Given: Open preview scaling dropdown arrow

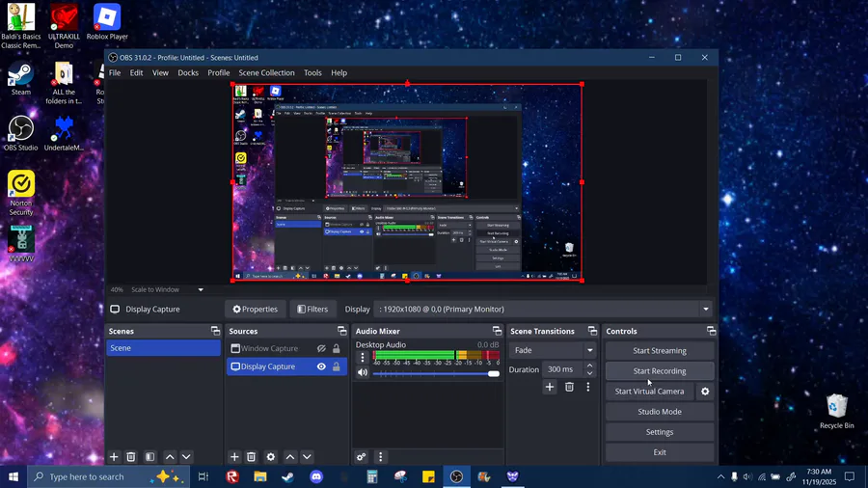Looking at the screenshot, I should pyautogui.click(x=201, y=289).
